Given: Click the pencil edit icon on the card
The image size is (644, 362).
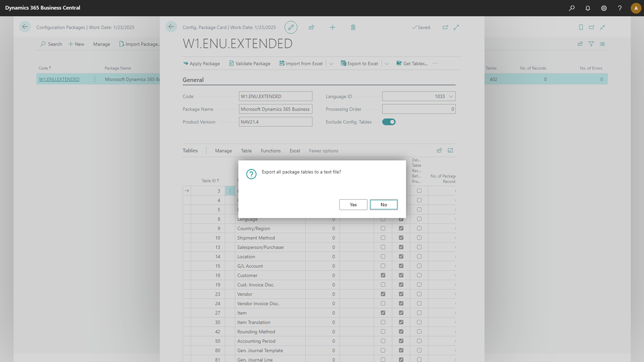Looking at the screenshot, I should tap(291, 27).
